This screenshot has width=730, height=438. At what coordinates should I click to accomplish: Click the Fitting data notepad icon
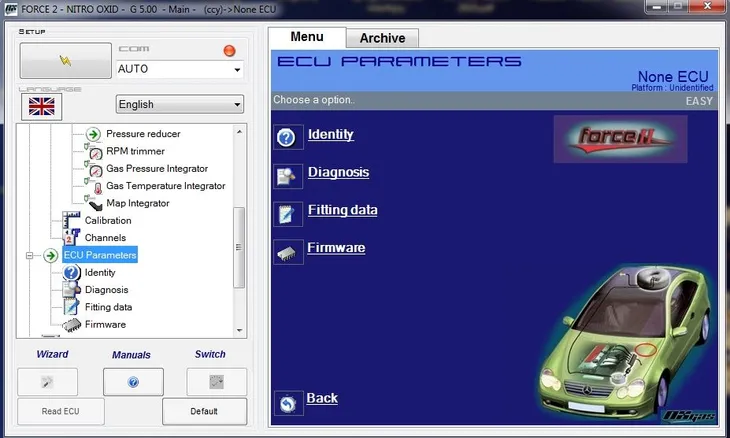[287, 213]
